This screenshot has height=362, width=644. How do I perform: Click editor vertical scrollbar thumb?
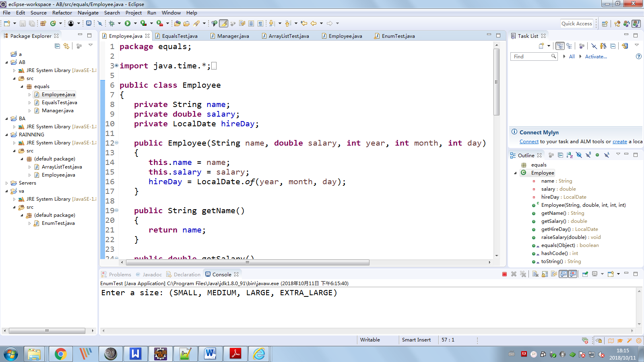coord(497,82)
